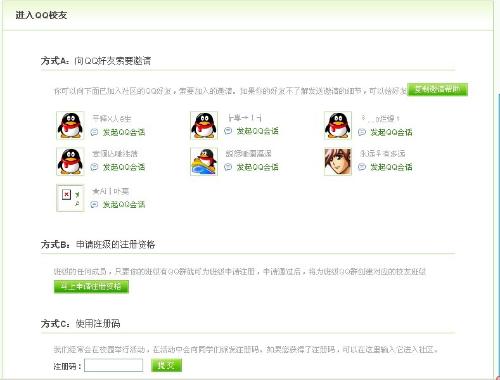Click the 进入QQ校友 page title
This screenshot has width=500, height=380.
pos(41,15)
